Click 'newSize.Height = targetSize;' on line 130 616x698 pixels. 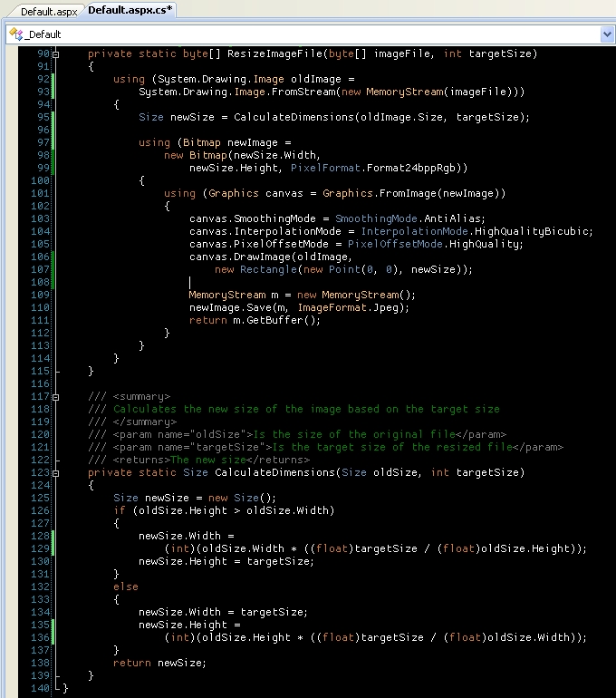226,561
